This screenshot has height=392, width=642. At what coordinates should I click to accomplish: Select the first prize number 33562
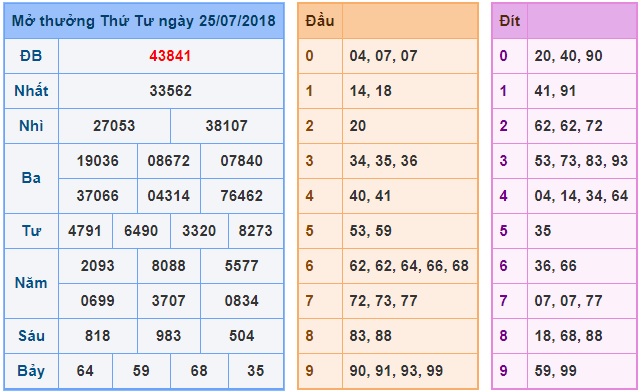pyautogui.click(x=170, y=91)
